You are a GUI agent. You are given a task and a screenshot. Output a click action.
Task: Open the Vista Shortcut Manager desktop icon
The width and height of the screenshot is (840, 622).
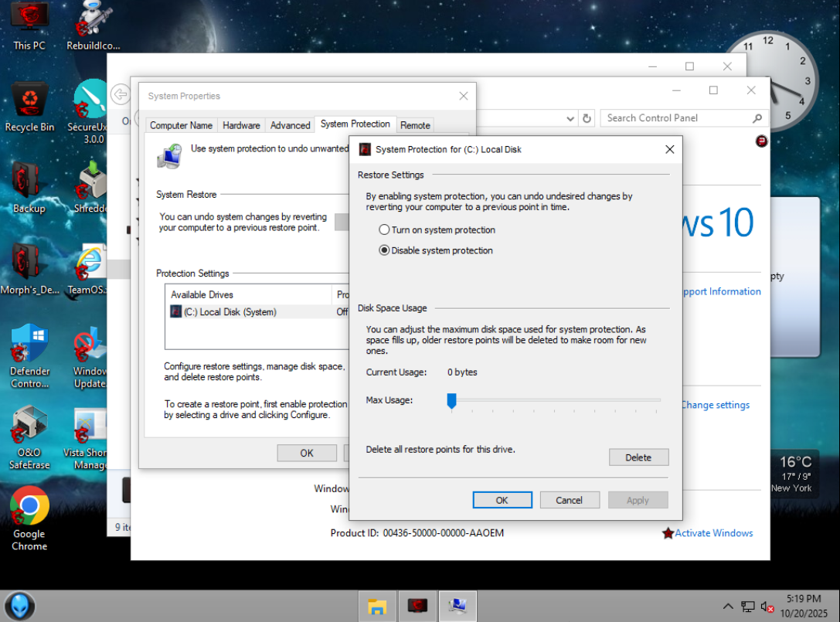click(x=86, y=440)
